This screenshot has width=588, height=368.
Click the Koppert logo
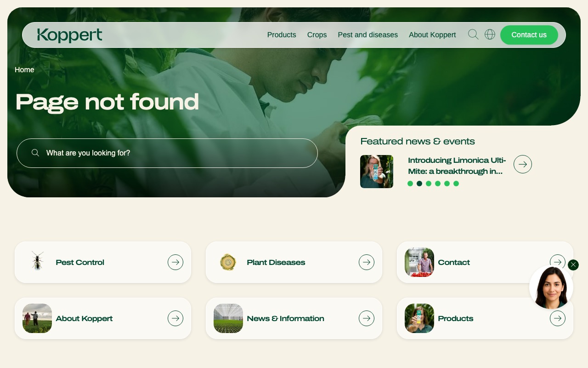point(70,35)
